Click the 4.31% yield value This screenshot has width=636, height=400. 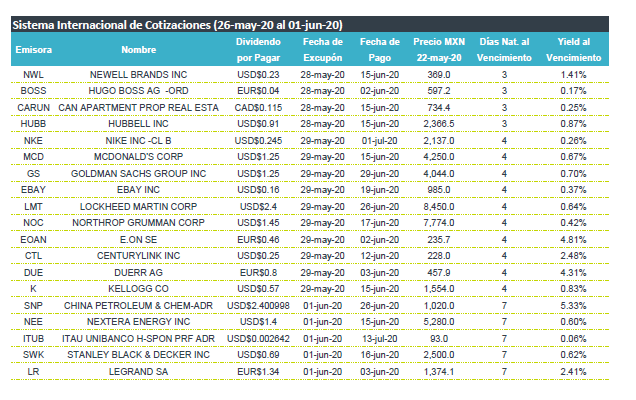[574, 273]
